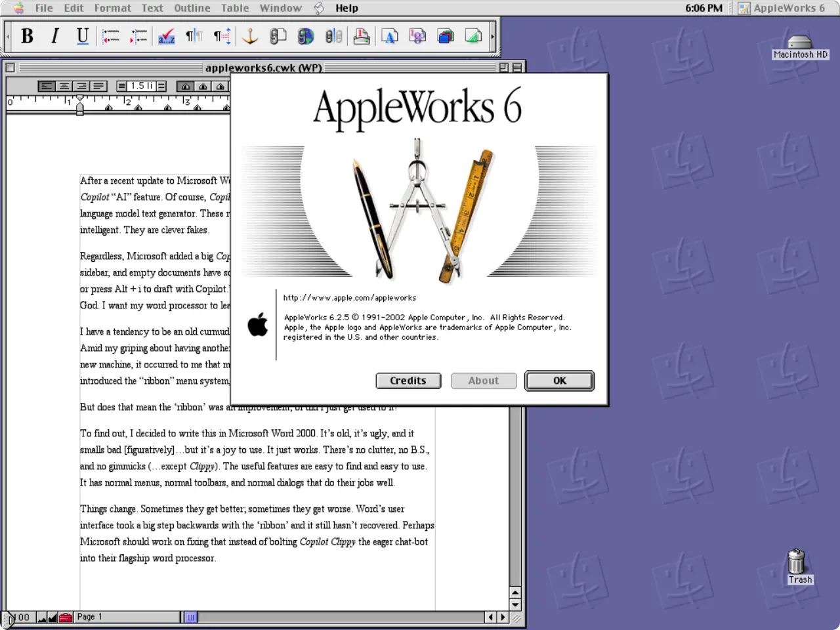
Task: Enable center text alignment in ruler
Action: (64, 86)
